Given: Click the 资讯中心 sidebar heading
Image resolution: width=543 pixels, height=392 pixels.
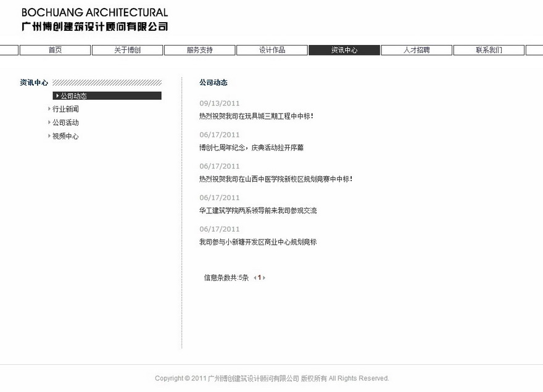Looking at the screenshot, I should [x=34, y=83].
